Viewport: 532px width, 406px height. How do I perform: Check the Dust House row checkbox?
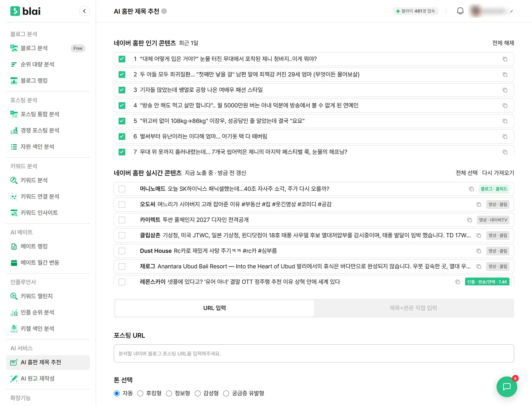tap(122, 251)
